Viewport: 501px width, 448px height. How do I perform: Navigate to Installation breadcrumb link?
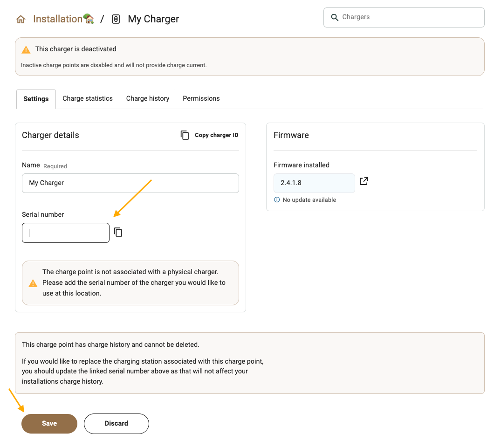coord(57,19)
